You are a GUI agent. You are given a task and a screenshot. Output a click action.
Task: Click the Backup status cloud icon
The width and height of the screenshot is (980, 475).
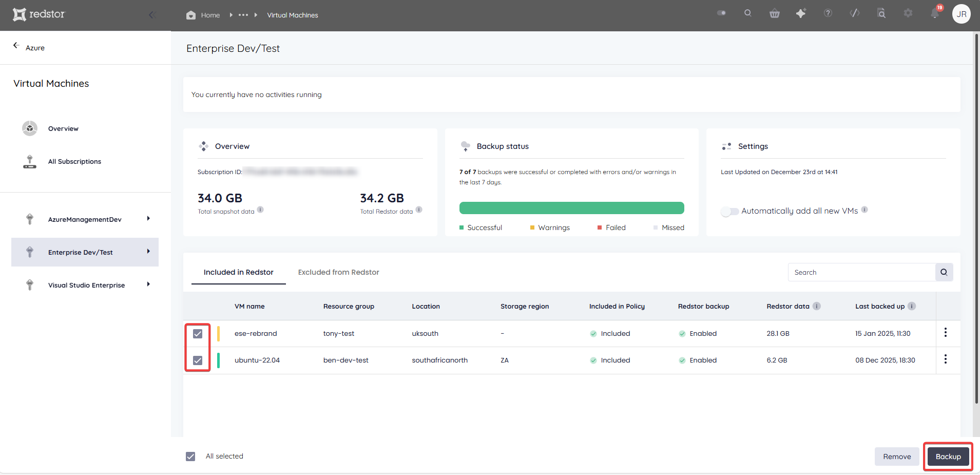pos(466,146)
